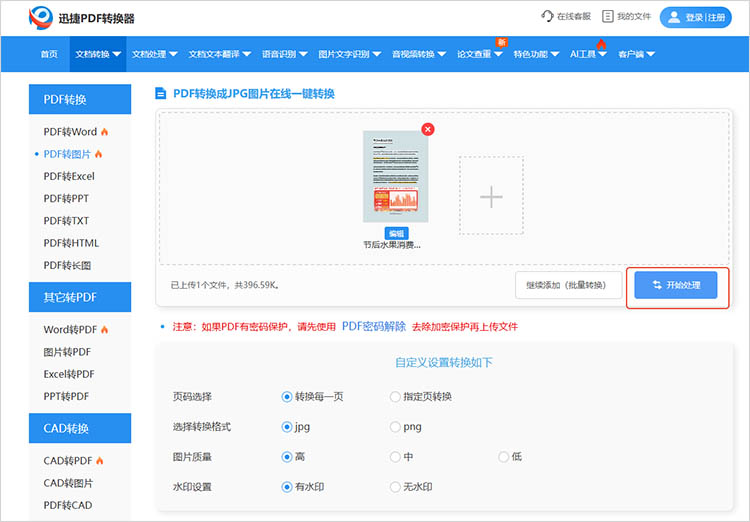Go to 首页 navigation tab

click(x=49, y=54)
